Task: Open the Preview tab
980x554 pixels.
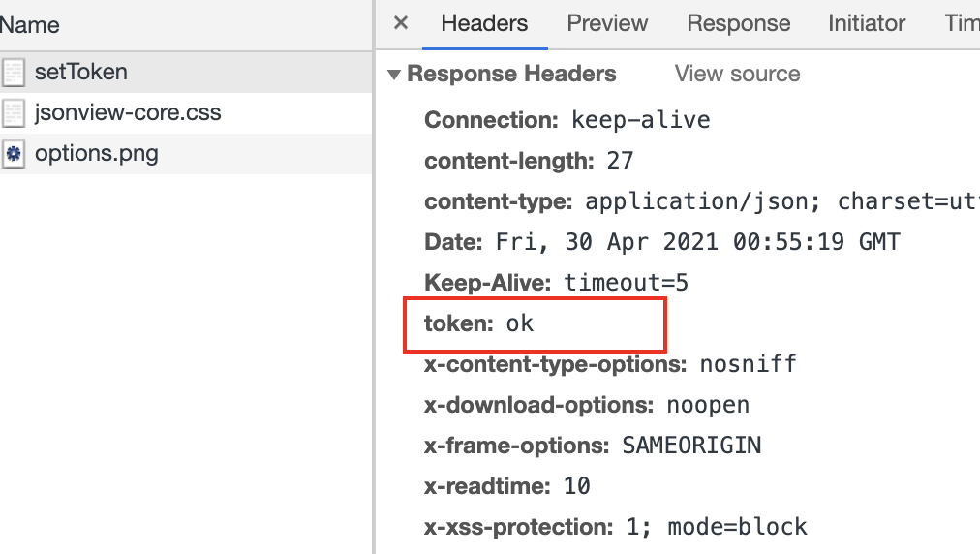Action: click(607, 23)
